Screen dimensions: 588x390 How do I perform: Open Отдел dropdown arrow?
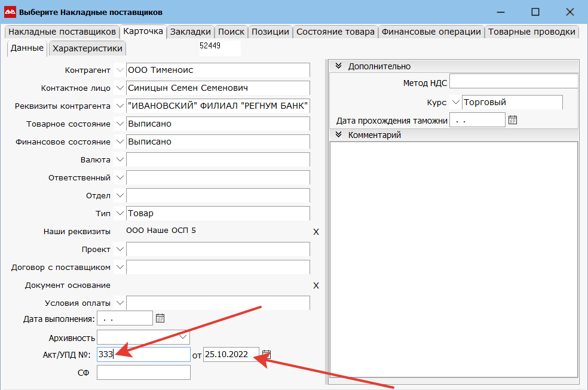120,195
